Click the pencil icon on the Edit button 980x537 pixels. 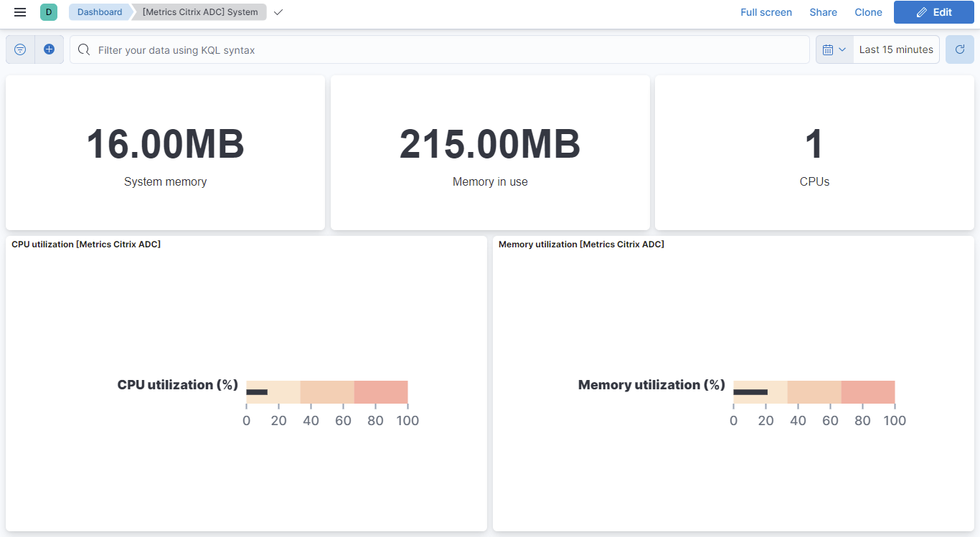click(x=920, y=12)
